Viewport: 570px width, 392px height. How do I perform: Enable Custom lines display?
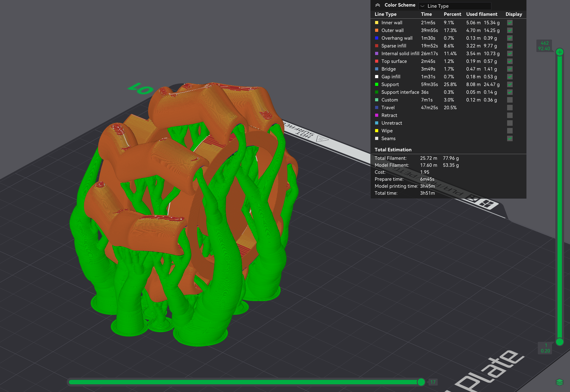coord(510,100)
